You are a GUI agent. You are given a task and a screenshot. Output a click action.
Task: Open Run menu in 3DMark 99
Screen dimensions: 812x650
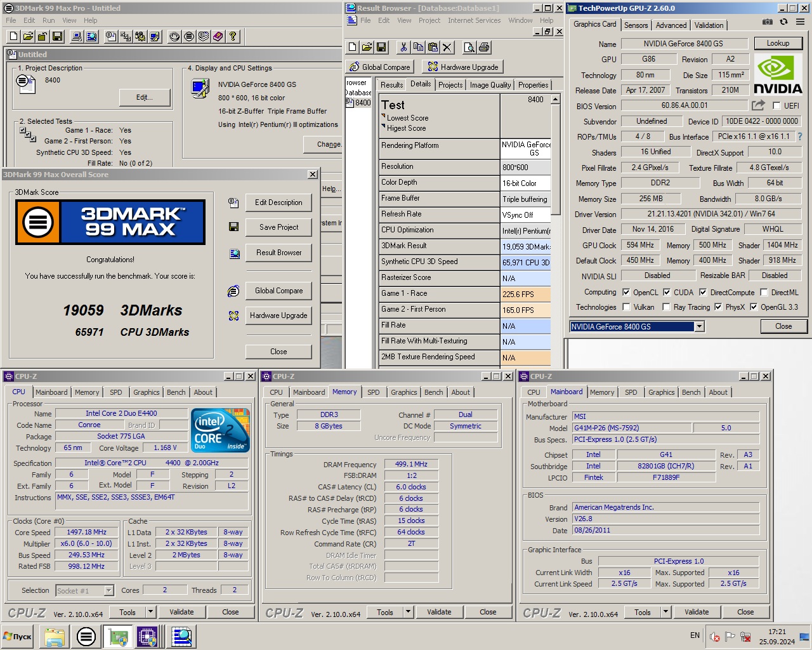point(49,20)
